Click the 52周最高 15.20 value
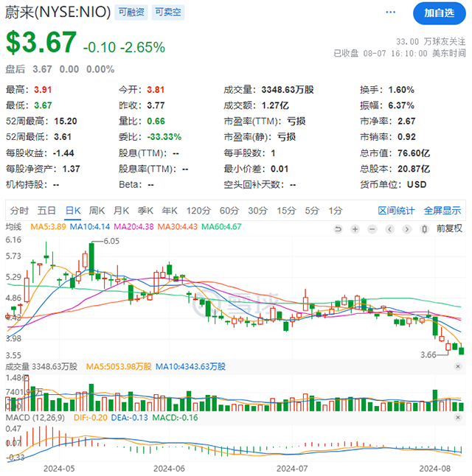 pyautogui.click(x=66, y=121)
